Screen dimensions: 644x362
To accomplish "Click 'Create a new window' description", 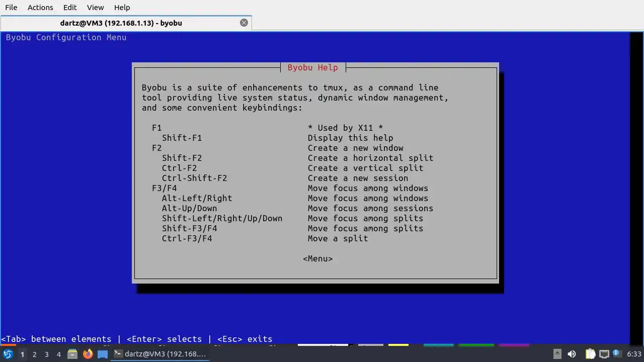I will pos(355,148).
